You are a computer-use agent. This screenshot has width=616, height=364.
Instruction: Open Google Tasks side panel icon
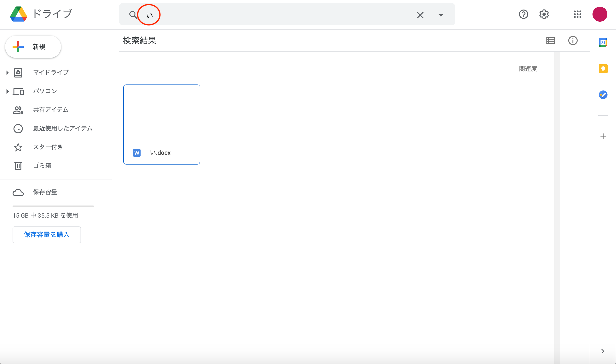pyautogui.click(x=603, y=95)
